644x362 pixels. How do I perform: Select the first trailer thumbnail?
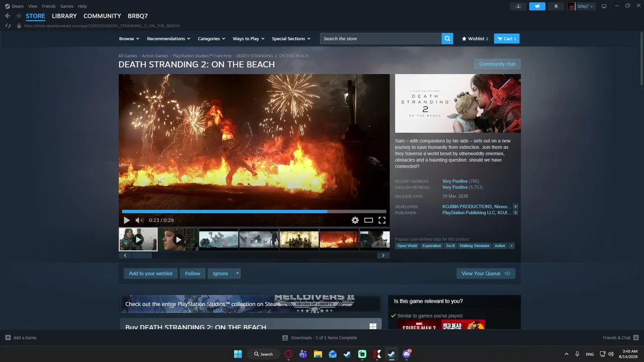[x=138, y=239]
